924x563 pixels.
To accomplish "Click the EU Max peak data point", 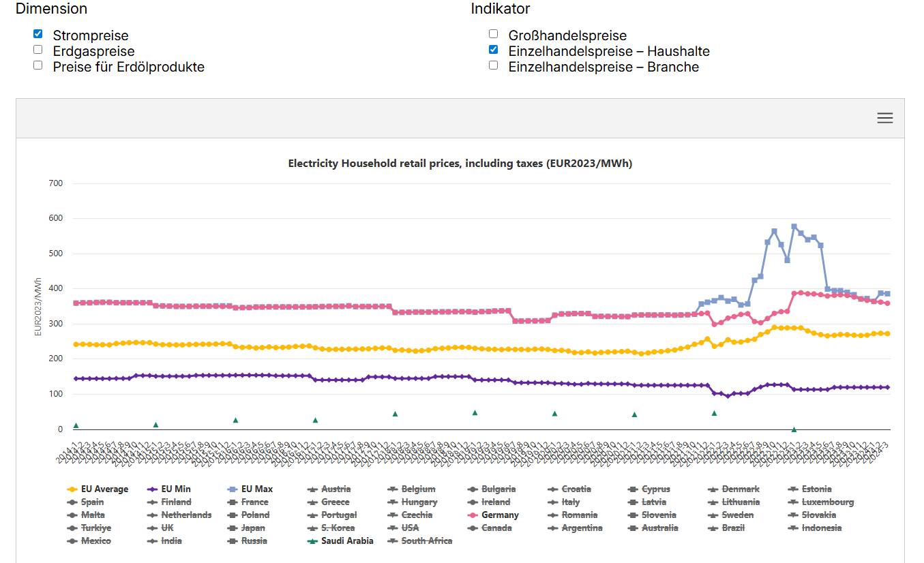I will (794, 226).
